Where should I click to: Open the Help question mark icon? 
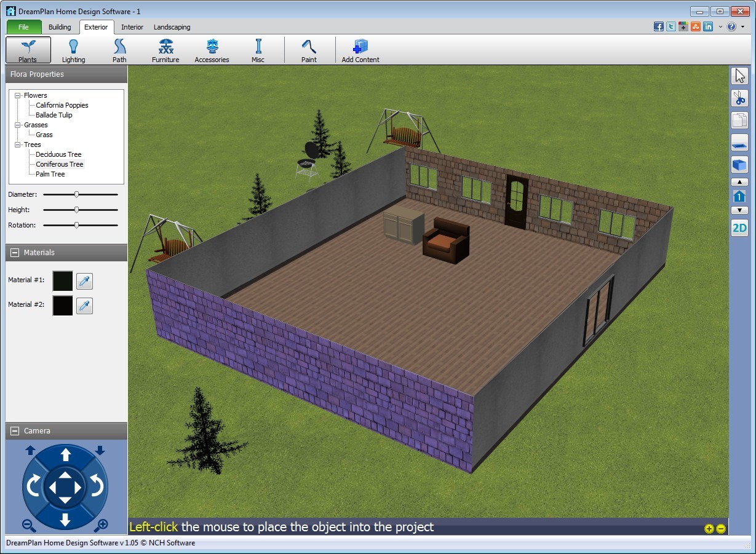click(731, 26)
